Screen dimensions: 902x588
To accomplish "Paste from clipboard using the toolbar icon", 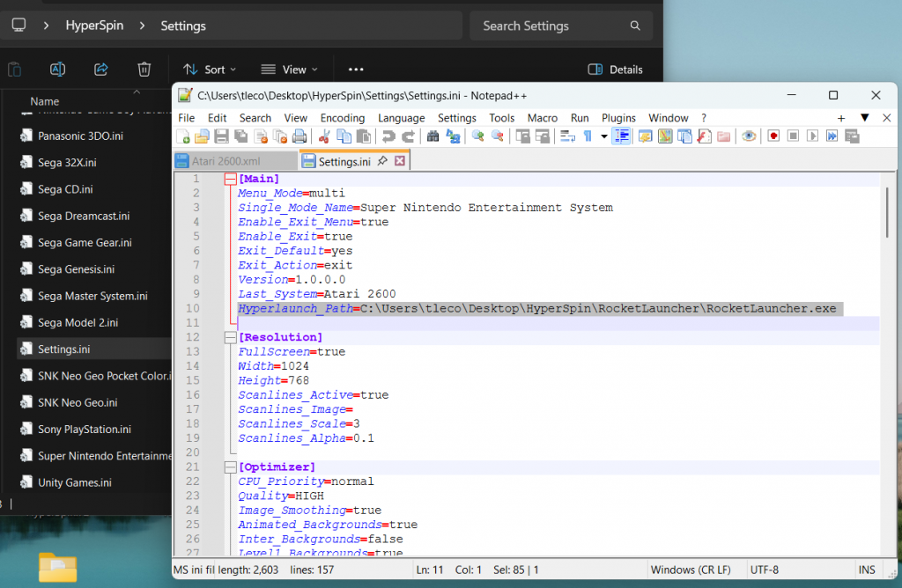I will point(364,136).
